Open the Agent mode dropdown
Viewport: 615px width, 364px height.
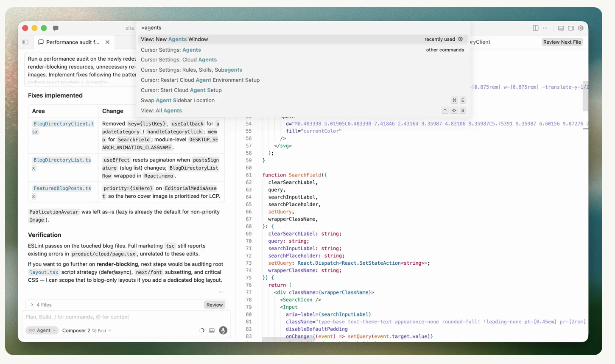(43, 330)
